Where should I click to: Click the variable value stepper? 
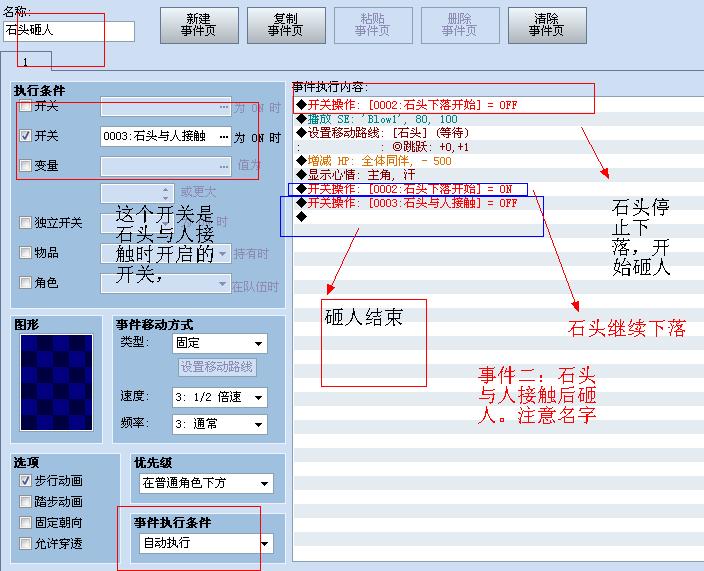click(166, 193)
